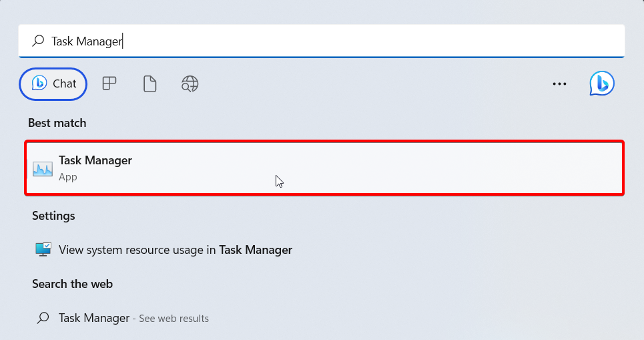Open the Bing Chat filter button
The height and width of the screenshot is (340, 644).
53,83
